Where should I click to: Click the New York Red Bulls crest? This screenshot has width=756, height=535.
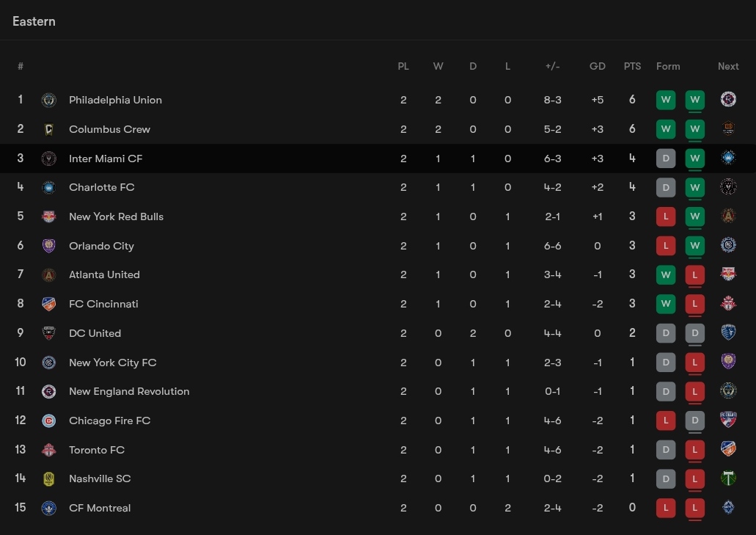[x=48, y=216]
